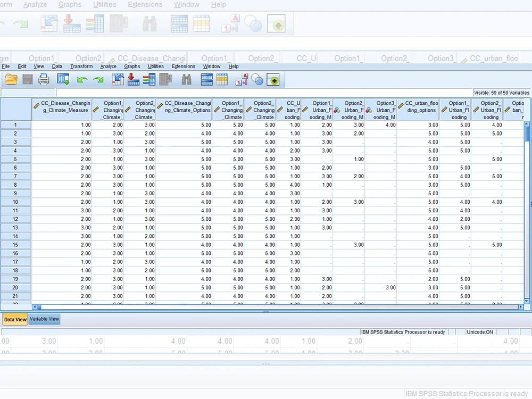Viewport: 532px width, 399px height.
Task: Select row header 1
Action: tap(15, 125)
